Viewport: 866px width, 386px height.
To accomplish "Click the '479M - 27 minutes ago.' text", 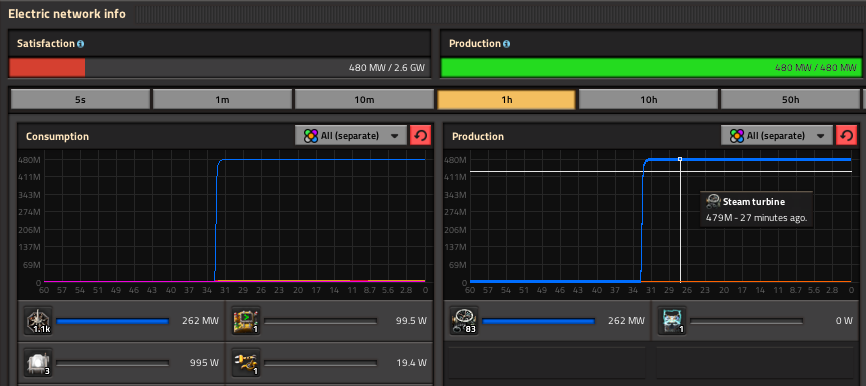I will (x=757, y=218).
